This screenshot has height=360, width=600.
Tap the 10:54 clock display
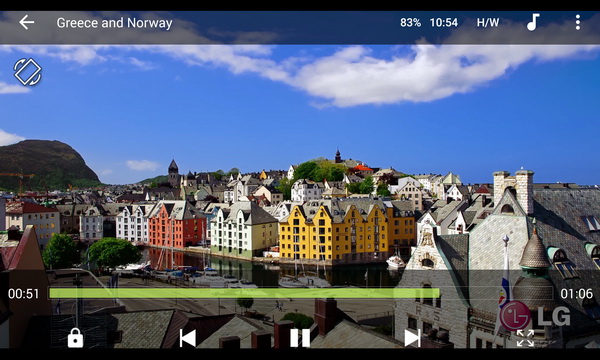pyautogui.click(x=443, y=23)
